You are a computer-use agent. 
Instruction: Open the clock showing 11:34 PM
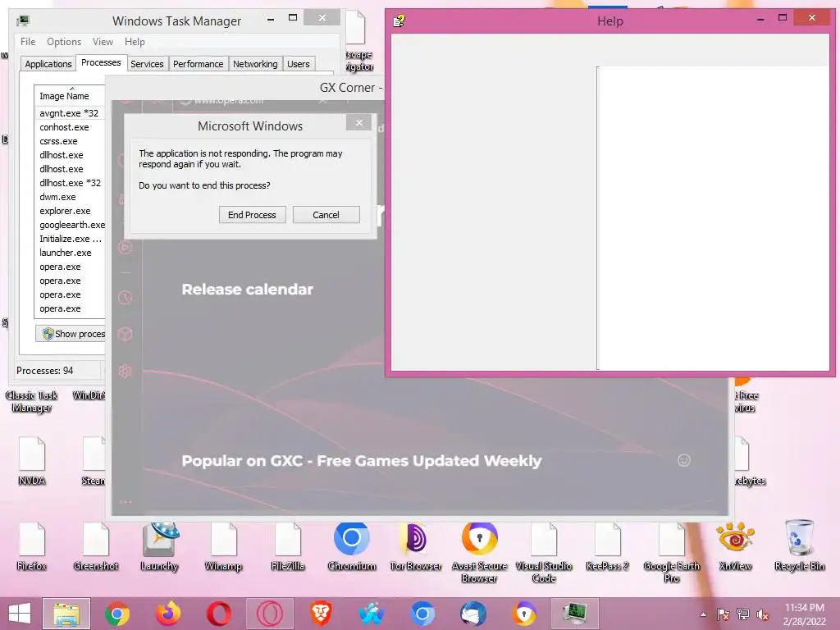click(804, 614)
